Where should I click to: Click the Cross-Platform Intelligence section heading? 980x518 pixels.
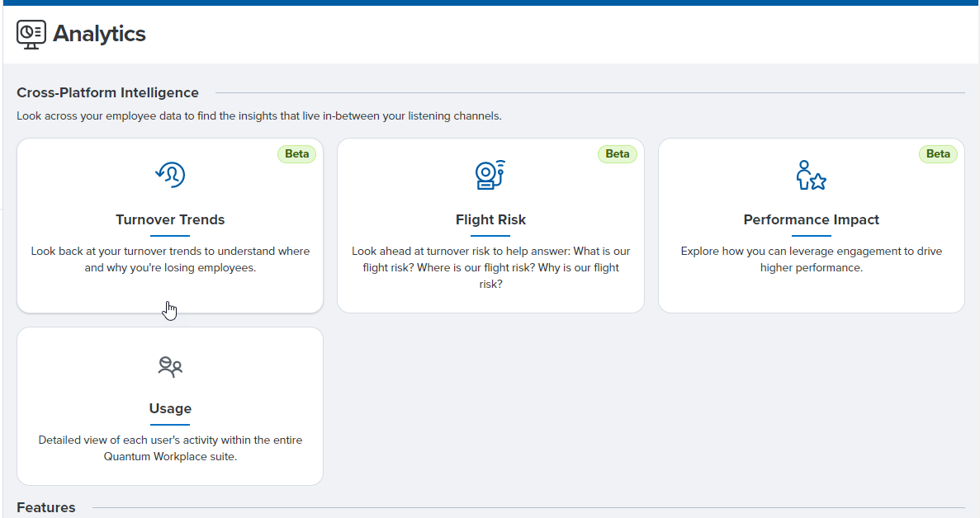[107, 92]
